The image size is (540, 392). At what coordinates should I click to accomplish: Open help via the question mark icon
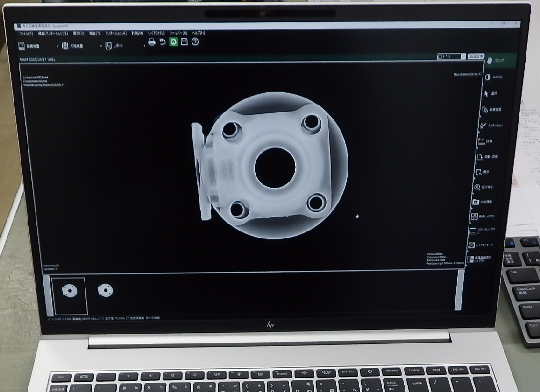pyautogui.click(x=195, y=42)
